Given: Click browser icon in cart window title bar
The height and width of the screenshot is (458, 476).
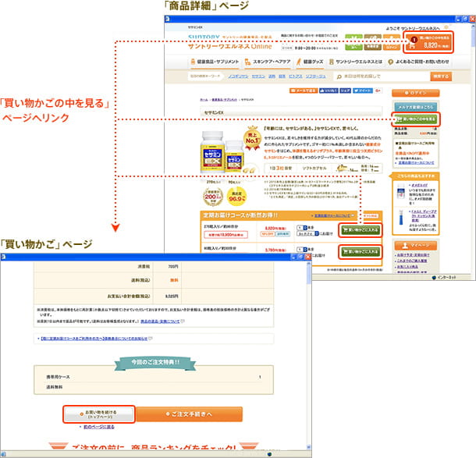Looking at the screenshot, I should coord(3,257).
